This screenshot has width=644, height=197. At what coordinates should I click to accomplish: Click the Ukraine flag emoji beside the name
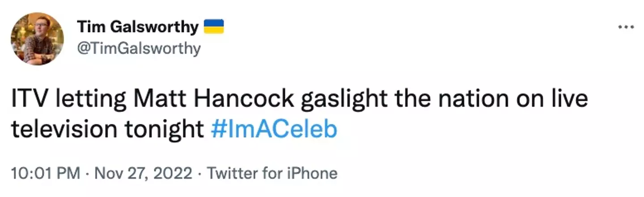pos(214,27)
